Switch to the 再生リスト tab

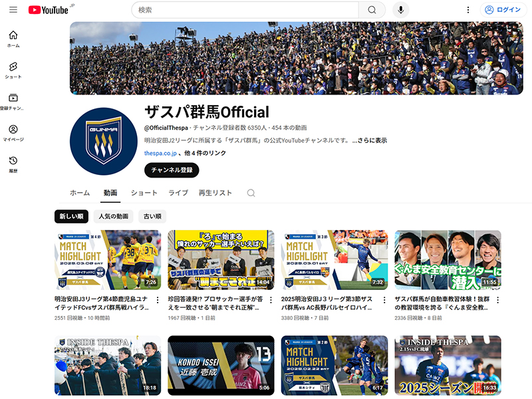click(x=215, y=193)
